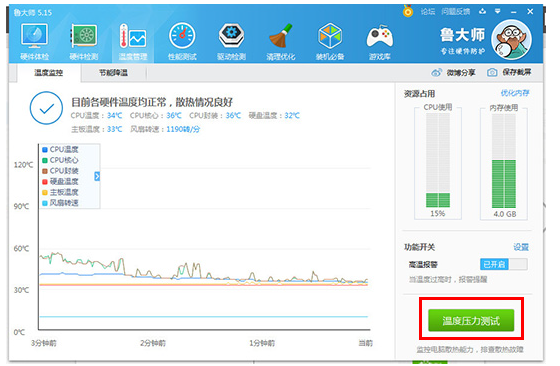The image size is (560, 366).
Task: Click the 主板温度 33℃ reading
Action: pos(96,129)
